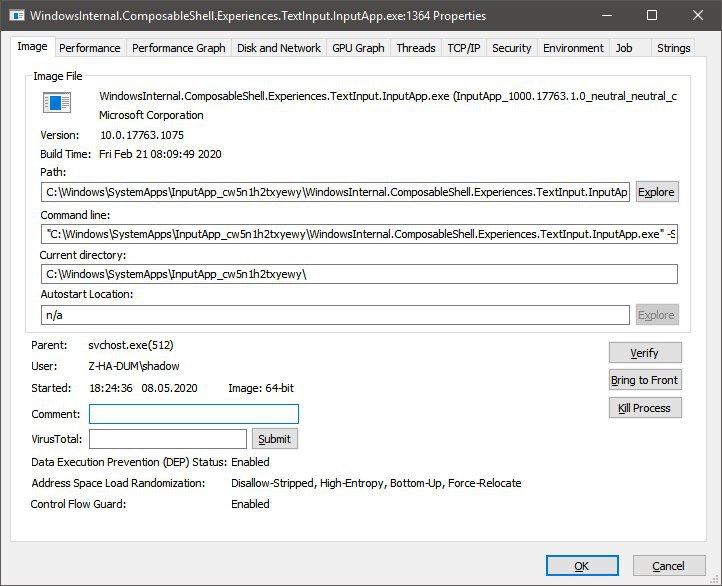The image size is (722, 586).
Task: Click build time Fri Feb 21 08:09:49 2020
Action: click(x=160, y=154)
